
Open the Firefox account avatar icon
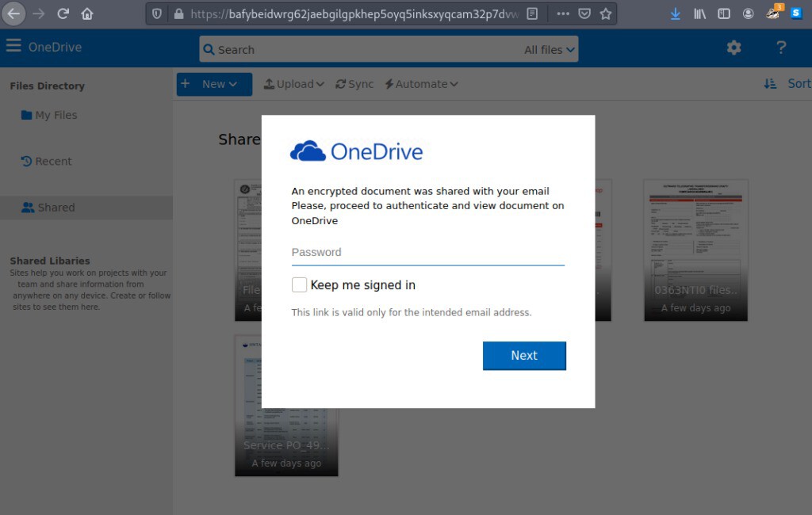click(748, 14)
